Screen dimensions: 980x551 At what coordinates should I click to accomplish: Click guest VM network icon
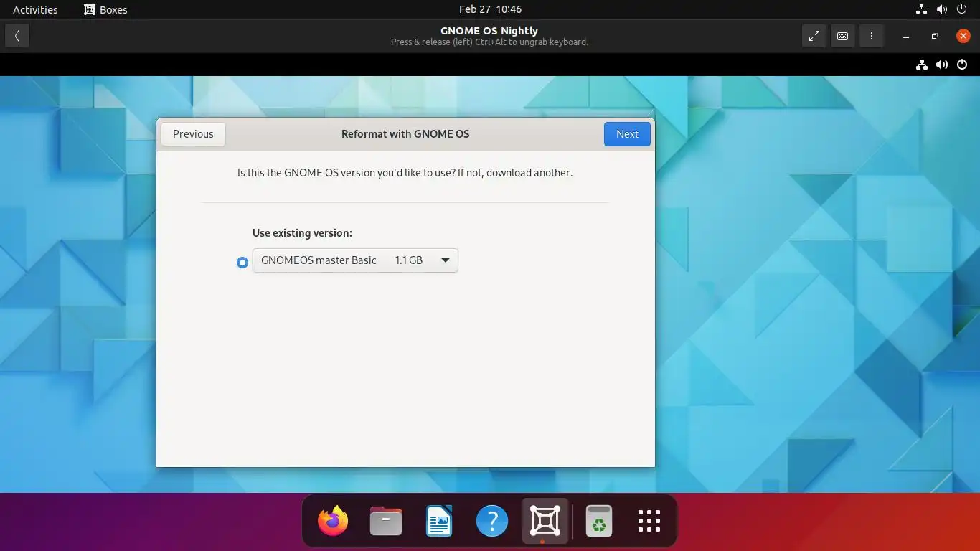tap(922, 65)
